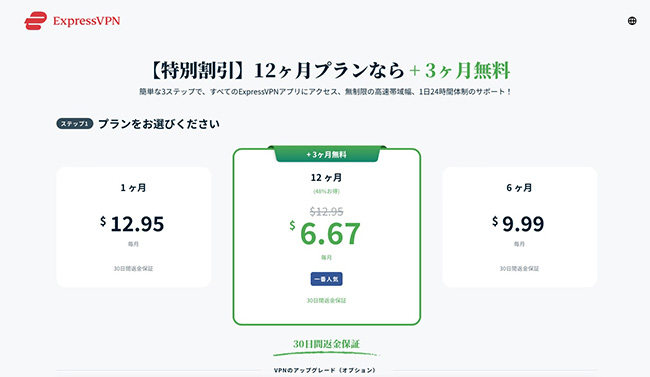Click the ExpressVPN red logo icon

click(x=35, y=21)
